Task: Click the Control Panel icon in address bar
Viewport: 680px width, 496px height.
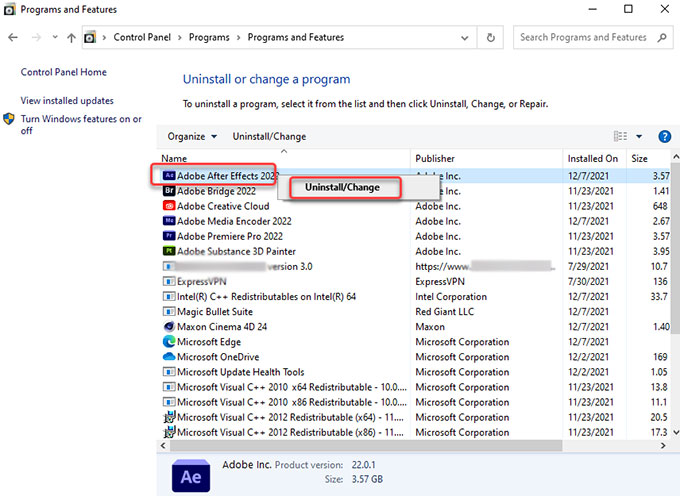Action: pos(90,38)
